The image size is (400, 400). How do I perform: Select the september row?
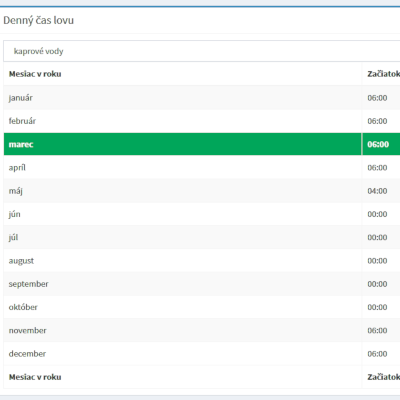pyautogui.click(x=202, y=284)
